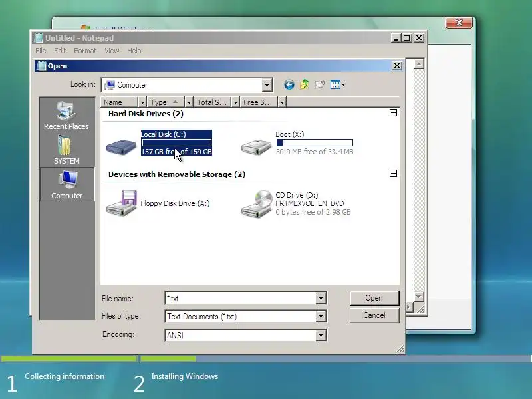The height and width of the screenshot is (399, 532).
Task: Collapse Devices with Removable Storage group
Action: [x=393, y=174]
